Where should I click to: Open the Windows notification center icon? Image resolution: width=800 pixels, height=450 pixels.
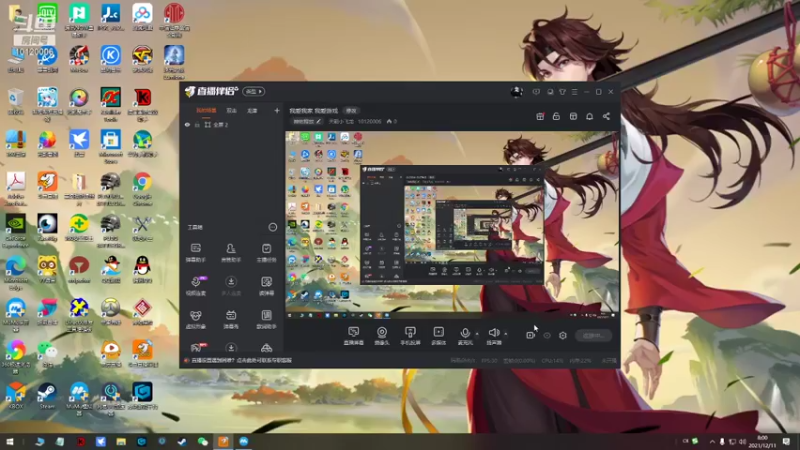[x=786, y=441]
